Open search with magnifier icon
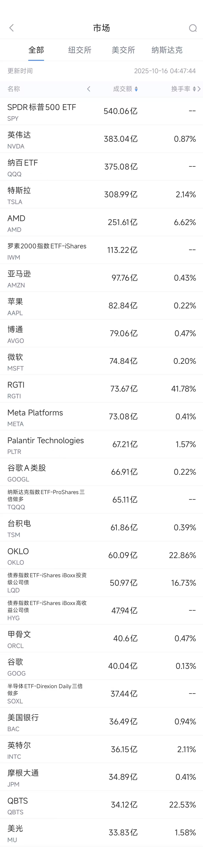 [192, 28]
